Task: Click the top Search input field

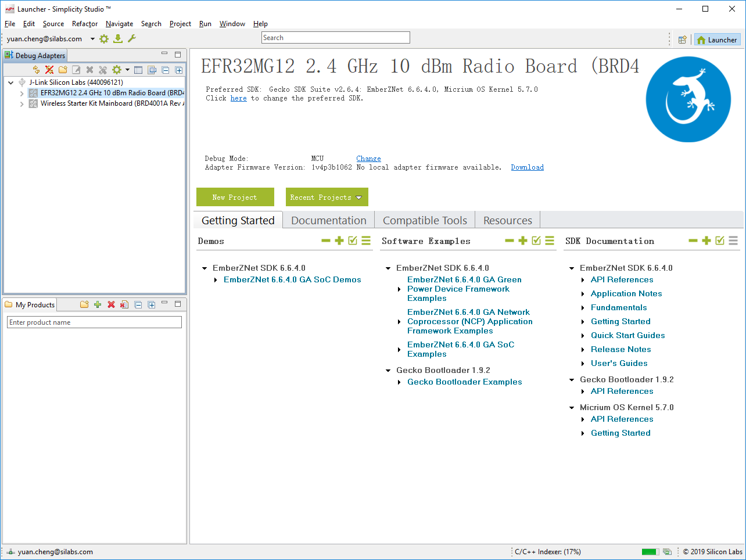Action: pos(336,38)
